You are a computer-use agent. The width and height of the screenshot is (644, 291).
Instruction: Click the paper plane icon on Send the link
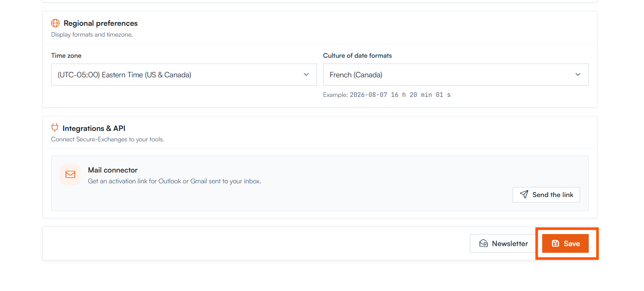coord(524,195)
